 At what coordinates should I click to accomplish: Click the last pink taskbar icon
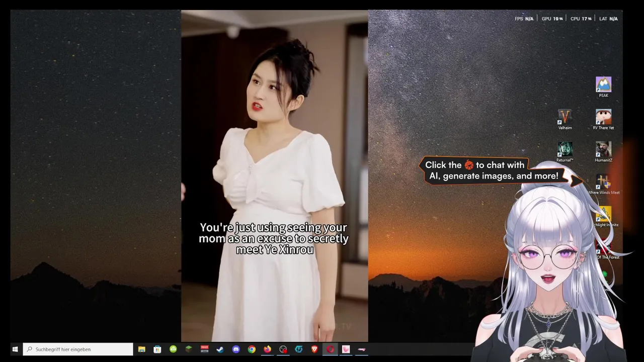click(x=362, y=349)
